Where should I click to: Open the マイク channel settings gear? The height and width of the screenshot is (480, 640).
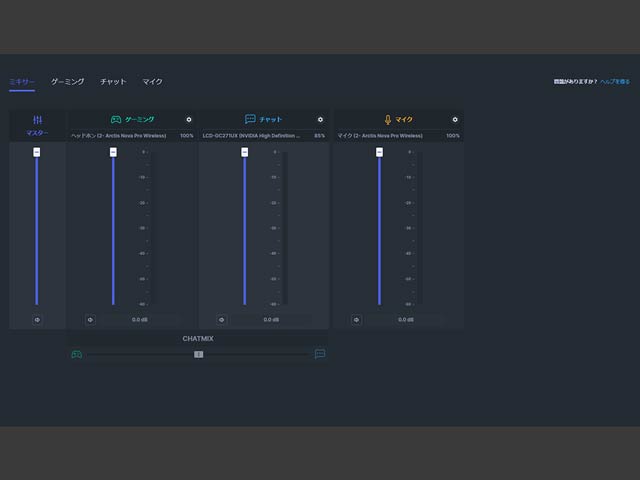tap(455, 120)
